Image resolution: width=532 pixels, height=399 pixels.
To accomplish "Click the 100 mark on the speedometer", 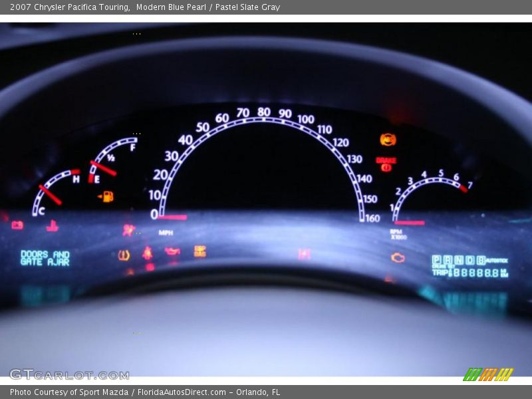I will tap(306, 119).
